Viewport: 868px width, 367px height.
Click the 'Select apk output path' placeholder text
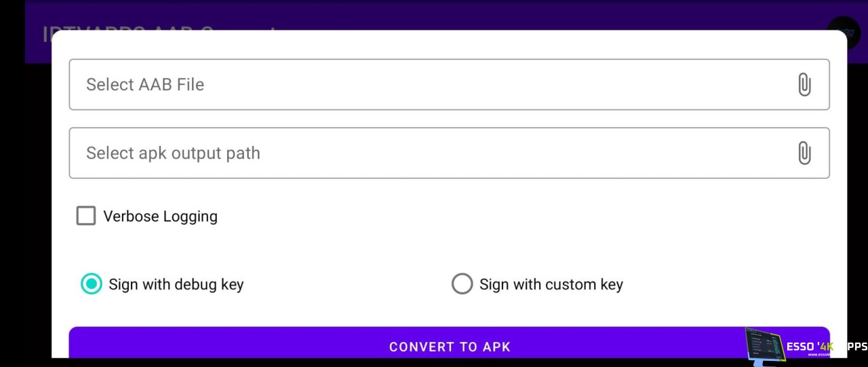(x=173, y=153)
